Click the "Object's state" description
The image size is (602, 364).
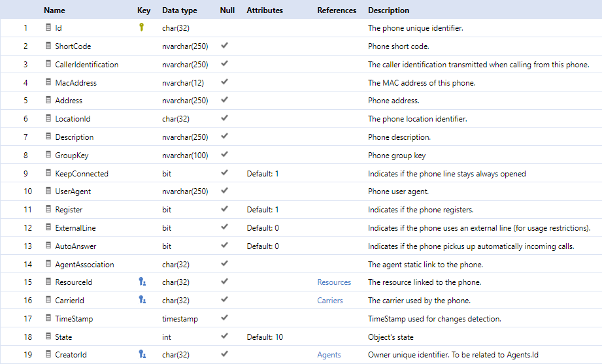click(x=391, y=337)
